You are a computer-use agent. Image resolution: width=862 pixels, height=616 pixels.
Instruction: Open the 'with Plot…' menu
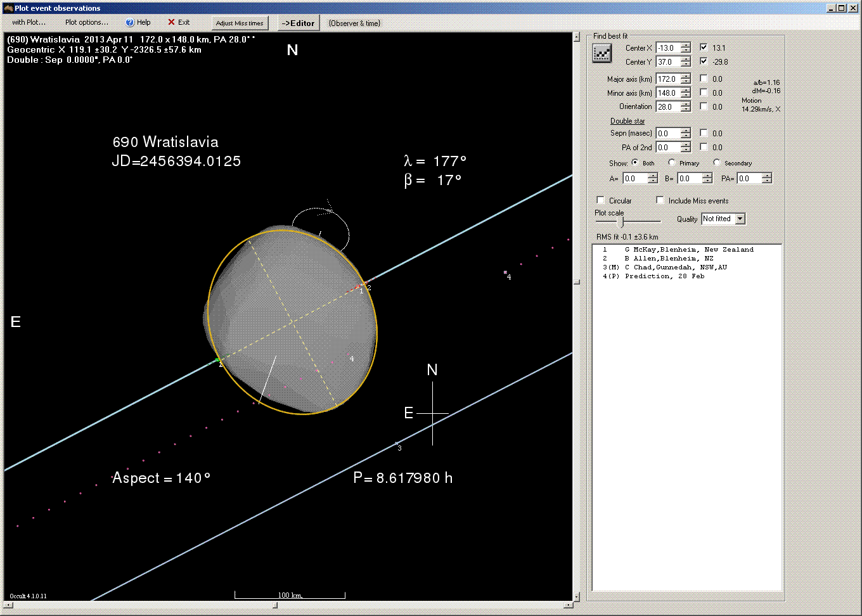tap(29, 22)
